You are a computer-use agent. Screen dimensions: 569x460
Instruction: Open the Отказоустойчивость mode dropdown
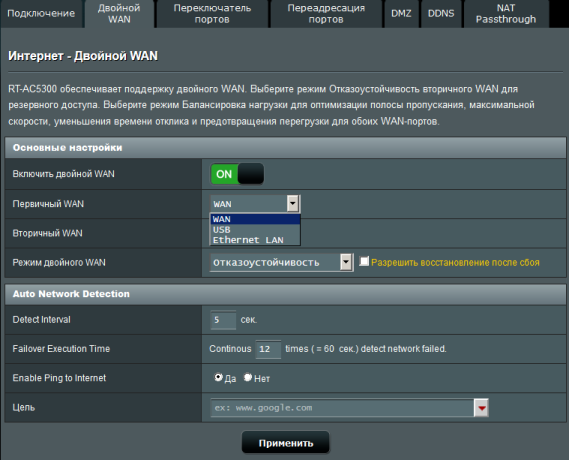281,262
